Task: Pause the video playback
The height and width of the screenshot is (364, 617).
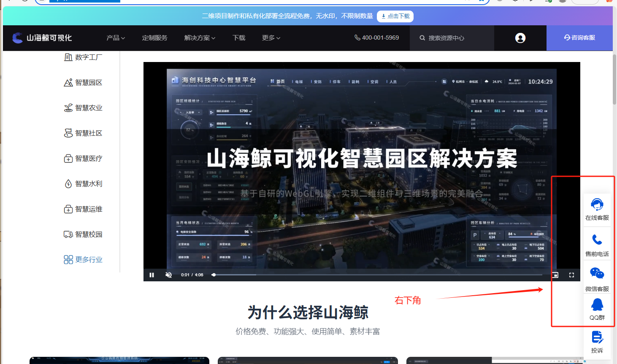Action: point(152,275)
